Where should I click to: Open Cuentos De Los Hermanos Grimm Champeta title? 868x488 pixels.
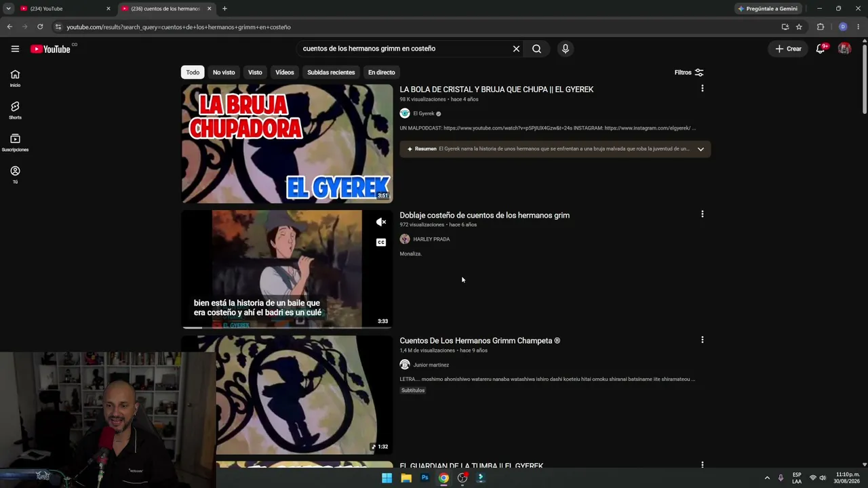[x=479, y=341]
